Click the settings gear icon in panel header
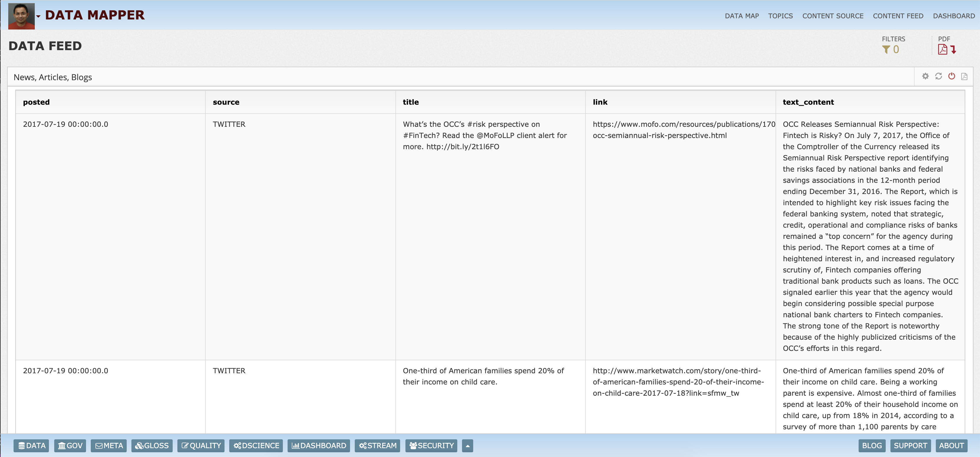 925,76
